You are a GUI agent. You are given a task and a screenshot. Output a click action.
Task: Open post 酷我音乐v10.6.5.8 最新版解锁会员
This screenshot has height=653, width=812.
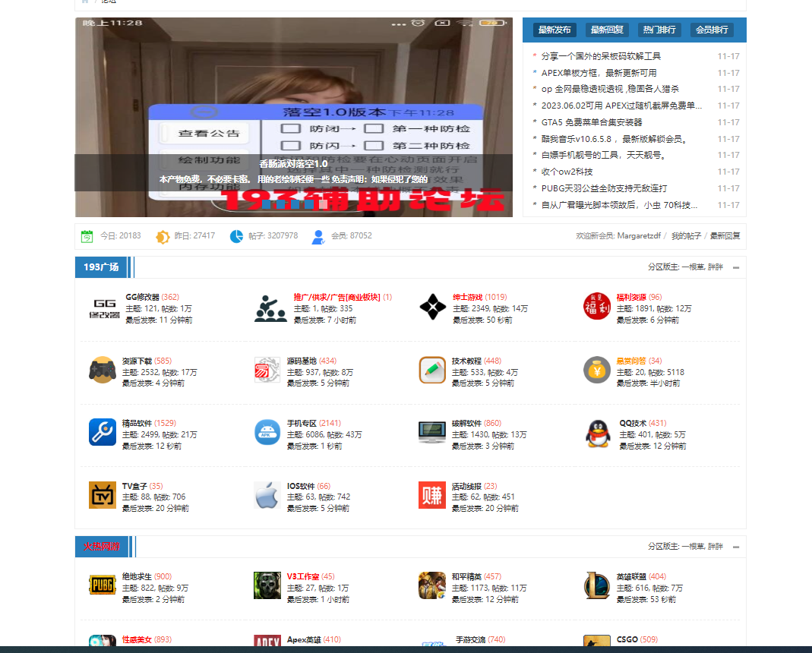coord(615,139)
